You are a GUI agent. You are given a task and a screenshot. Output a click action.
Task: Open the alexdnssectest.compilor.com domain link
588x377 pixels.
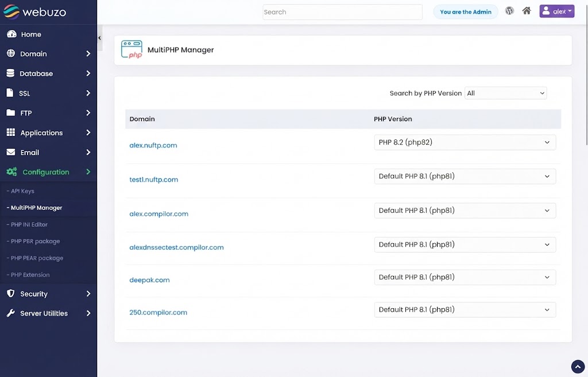[x=176, y=247]
